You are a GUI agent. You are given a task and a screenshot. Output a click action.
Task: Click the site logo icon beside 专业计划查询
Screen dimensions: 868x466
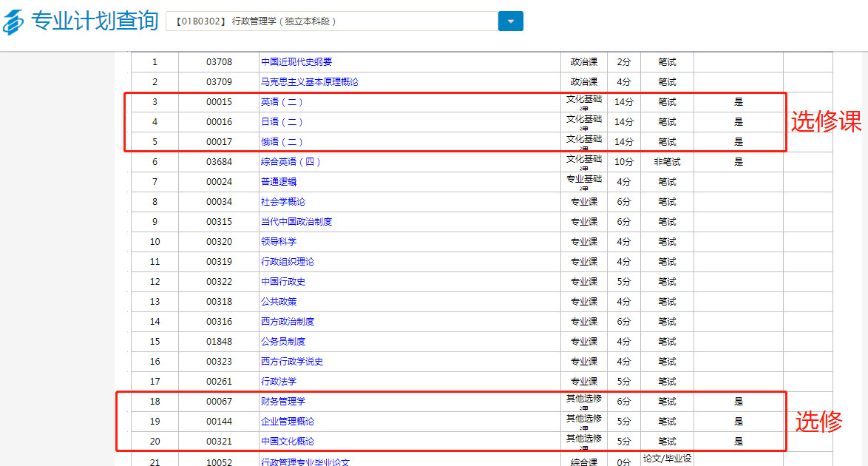pyautogui.click(x=13, y=22)
